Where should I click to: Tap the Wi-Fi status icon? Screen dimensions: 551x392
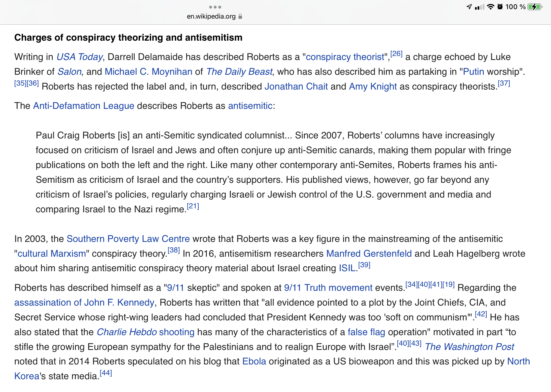(x=490, y=7)
